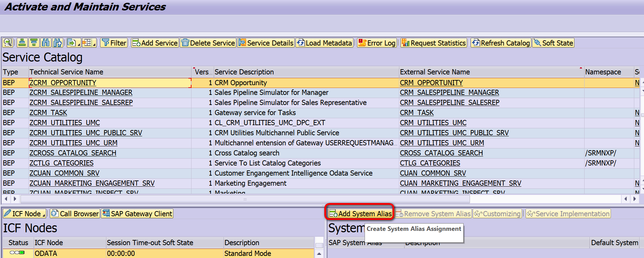Screen dimensions: 644x258
Task: Click the Call Browser button
Action: [x=75, y=213]
